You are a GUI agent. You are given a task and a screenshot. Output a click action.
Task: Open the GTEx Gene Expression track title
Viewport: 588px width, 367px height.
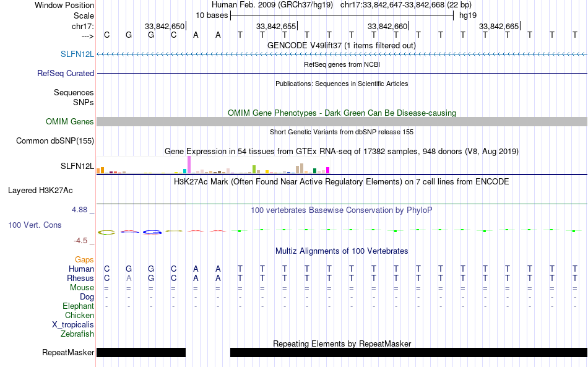coord(342,152)
